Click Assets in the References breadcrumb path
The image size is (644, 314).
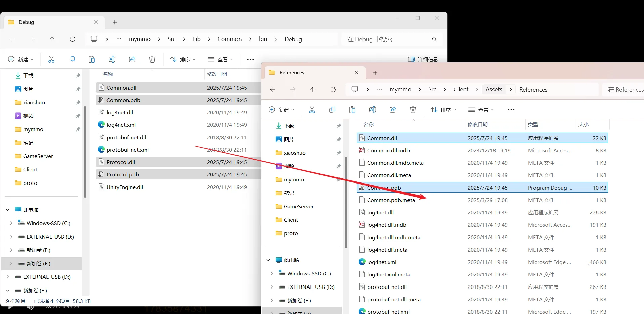(x=493, y=89)
